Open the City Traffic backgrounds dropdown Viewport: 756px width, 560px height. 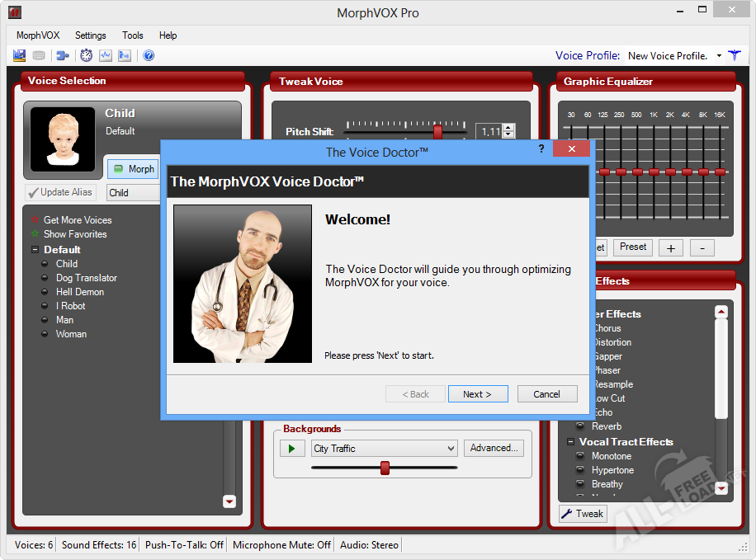coord(451,449)
